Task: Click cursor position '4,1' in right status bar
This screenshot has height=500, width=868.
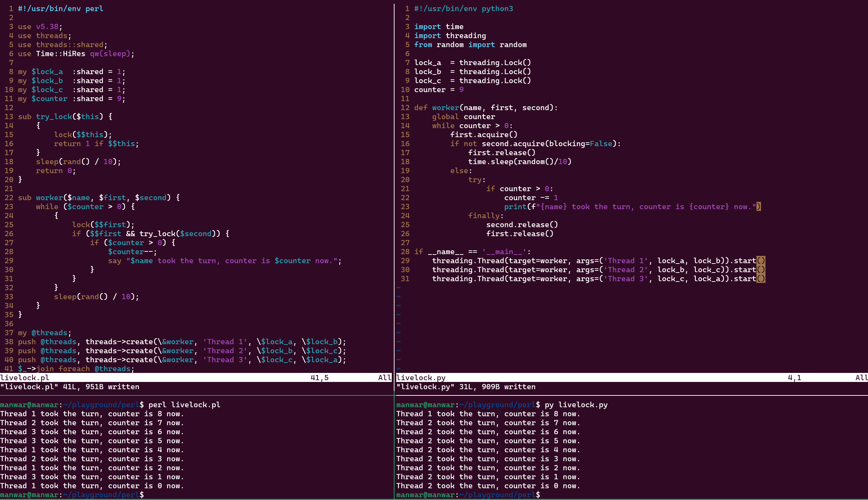Action: click(x=795, y=378)
